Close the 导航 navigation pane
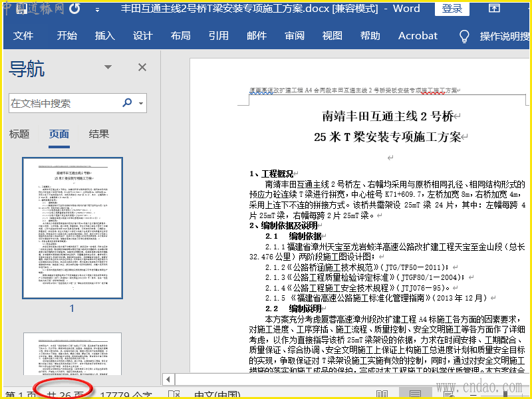The width and height of the screenshot is (532, 399). click(142, 67)
